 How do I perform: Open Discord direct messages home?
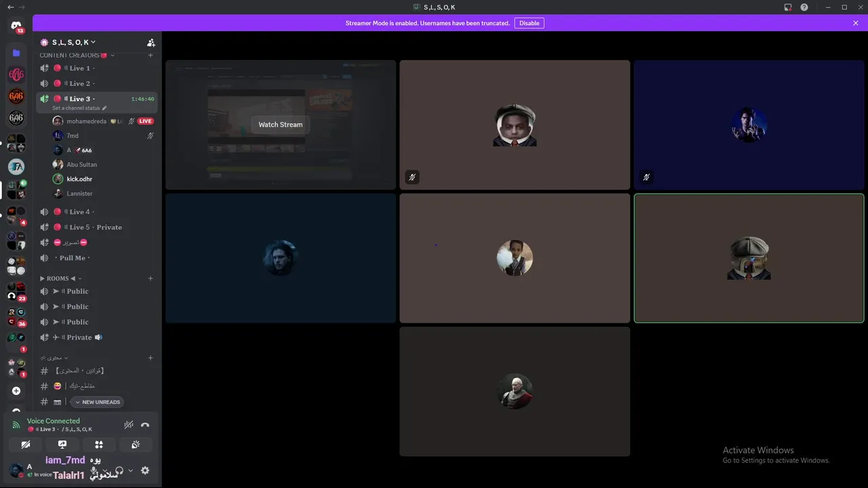[16, 26]
